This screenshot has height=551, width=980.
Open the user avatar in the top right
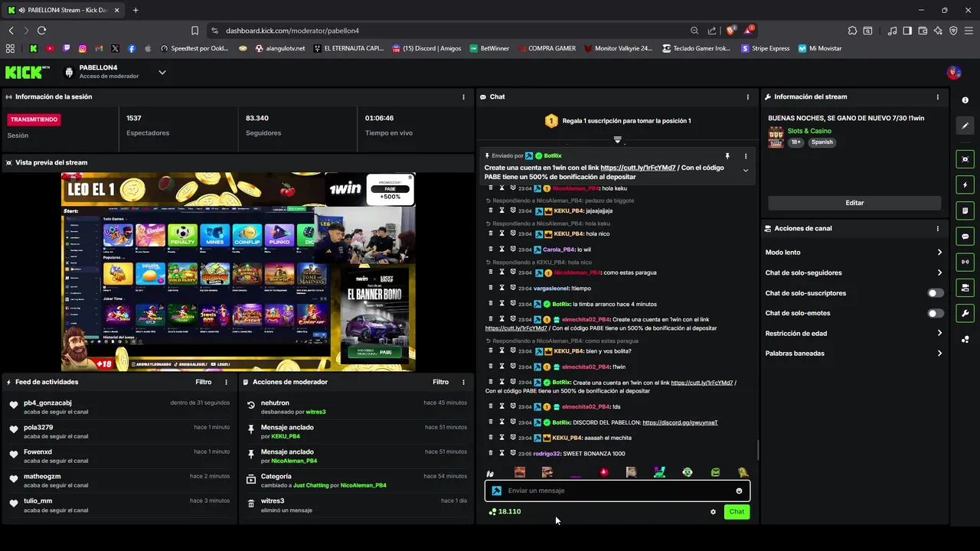pyautogui.click(x=954, y=73)
